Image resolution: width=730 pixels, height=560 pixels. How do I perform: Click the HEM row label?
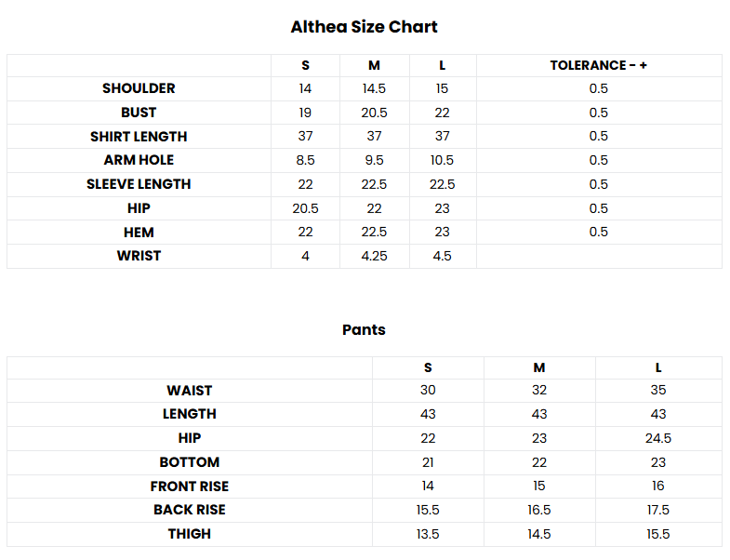pyautogui.click(x=139, y=233)
